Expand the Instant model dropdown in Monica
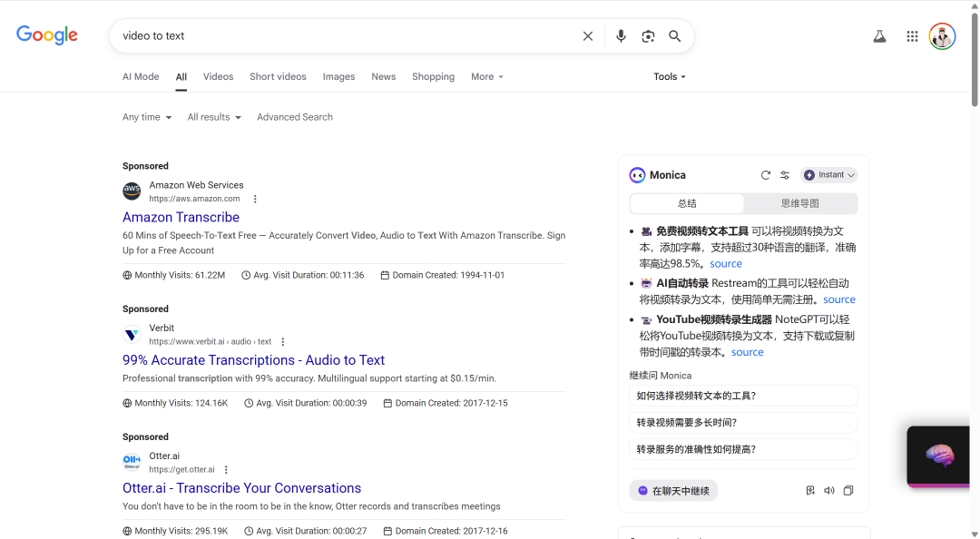This screenshot has height=539, width=980. point(828,175)
